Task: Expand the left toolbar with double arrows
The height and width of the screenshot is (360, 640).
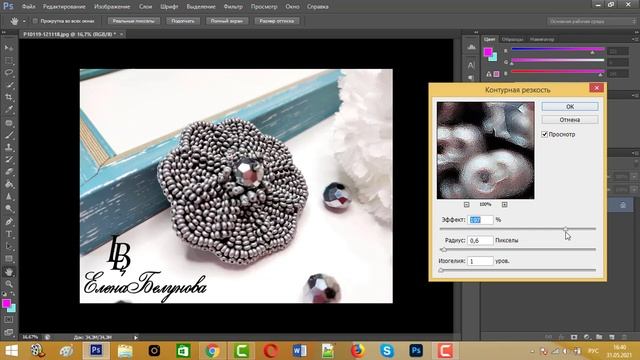Action: pyautogui.click(x=4, y=32)
